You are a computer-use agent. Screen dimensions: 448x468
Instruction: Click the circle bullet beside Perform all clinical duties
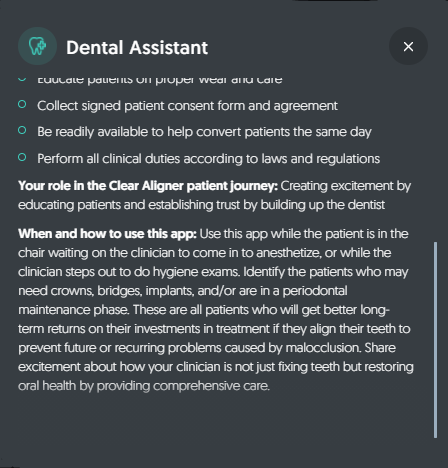pos(22,157)
